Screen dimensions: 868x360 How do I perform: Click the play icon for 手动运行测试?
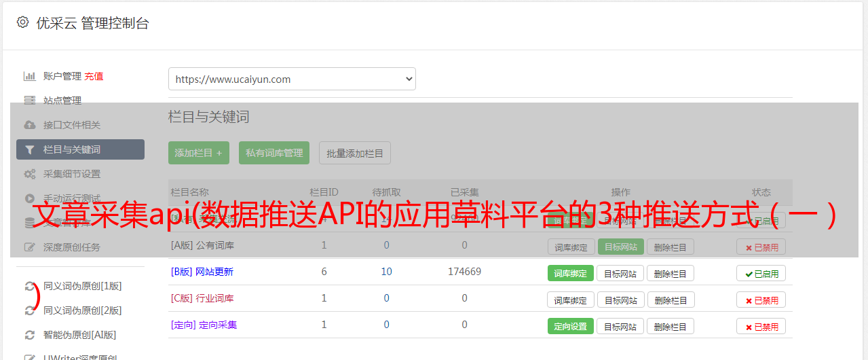pyautogui.click(x=30, y=198)
